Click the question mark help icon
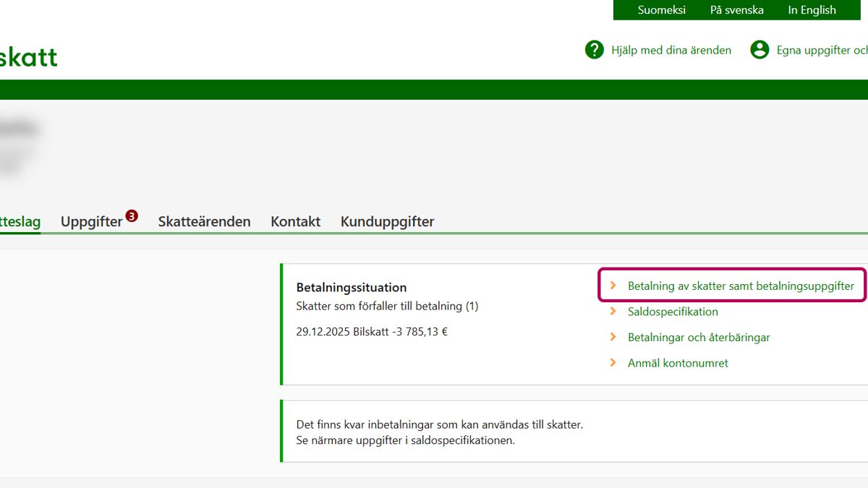 tap(594, 50)
